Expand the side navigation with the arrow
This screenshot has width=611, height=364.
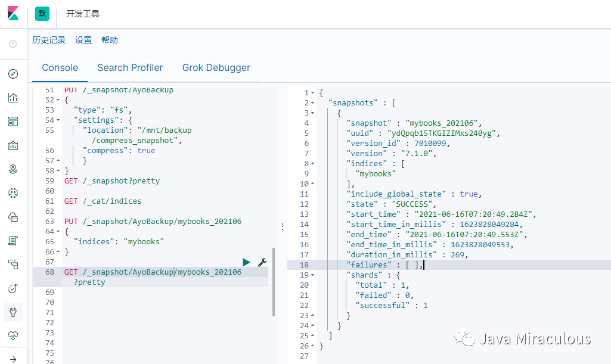(x=13, y=358)
